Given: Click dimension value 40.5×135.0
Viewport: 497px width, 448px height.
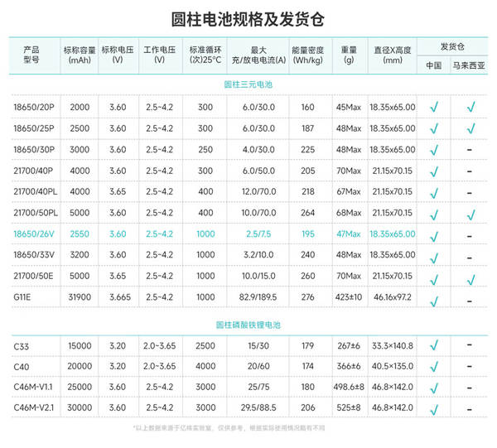Looking at the screenshot, I should tap(393, 366).
